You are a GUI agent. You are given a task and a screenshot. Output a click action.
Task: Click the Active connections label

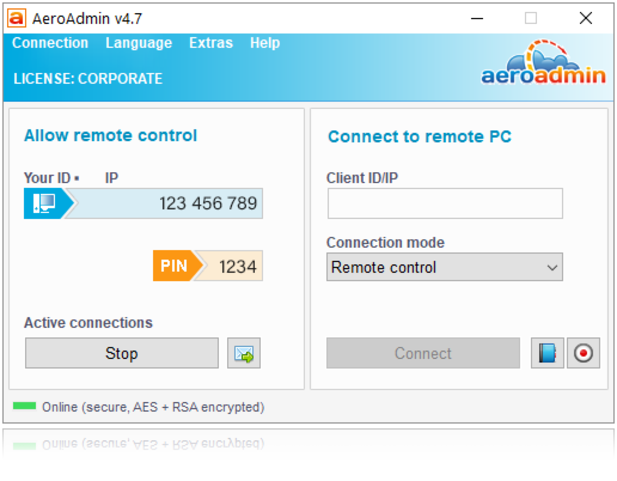(88, 323)
